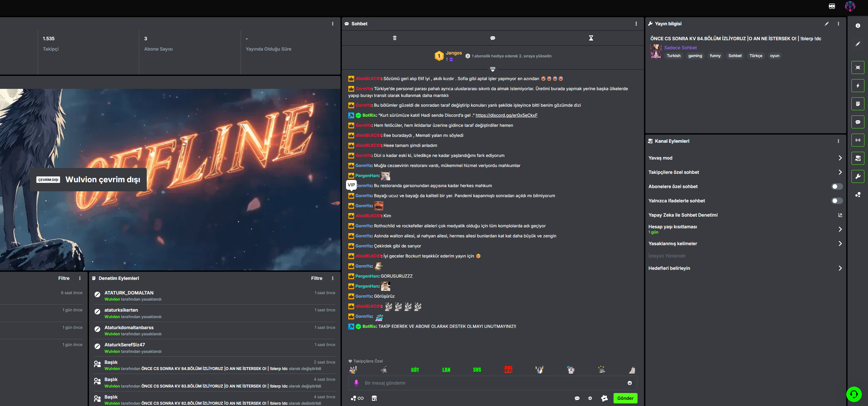The height and width of the screenshot is (406, 868).
Task: Click the star-shaped icon left of Gönder
Action: (x=604, y=398)
